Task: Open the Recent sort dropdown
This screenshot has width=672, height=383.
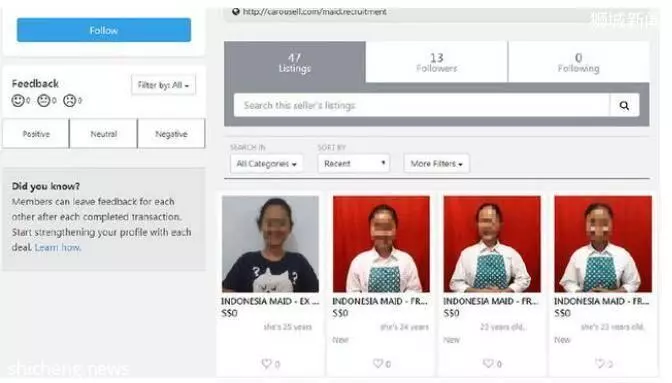Action: point(354,164)
